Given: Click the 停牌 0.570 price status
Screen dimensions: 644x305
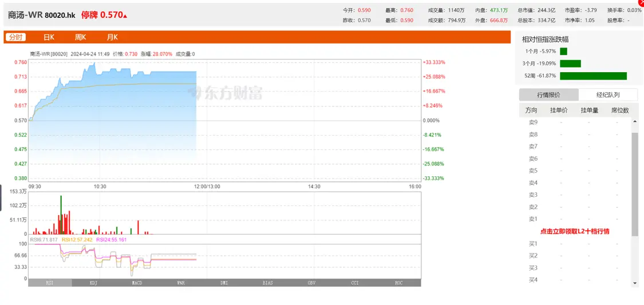Looking at the screenshot, I should coord(104,15).
